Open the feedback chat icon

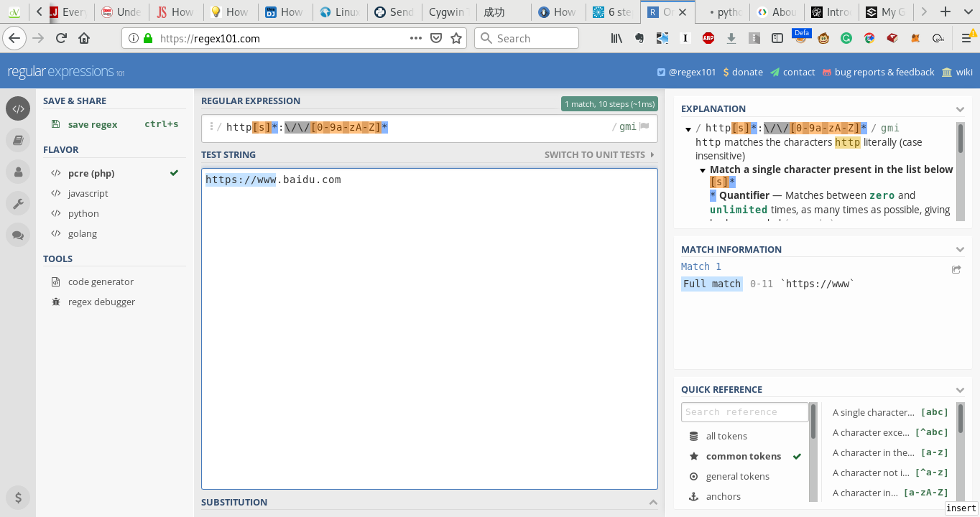coord(18,235)
